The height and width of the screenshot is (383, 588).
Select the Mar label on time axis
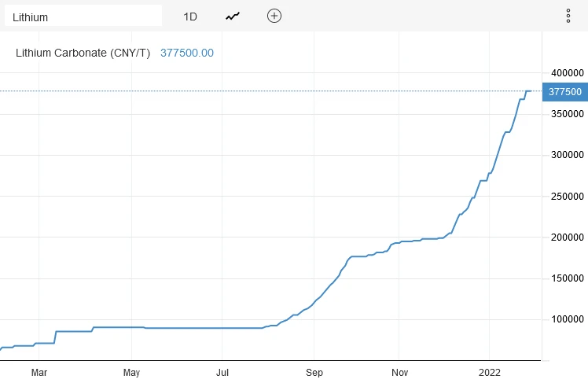pos(40,372)
